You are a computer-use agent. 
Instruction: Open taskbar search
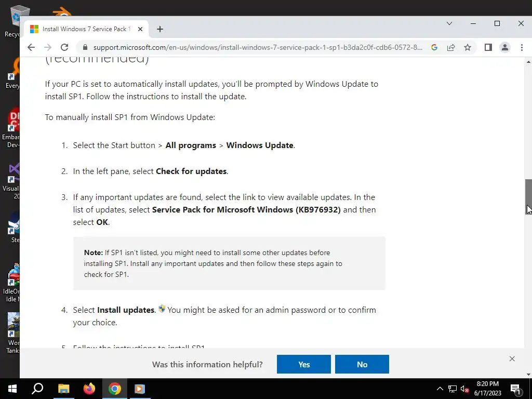point(37,389)
